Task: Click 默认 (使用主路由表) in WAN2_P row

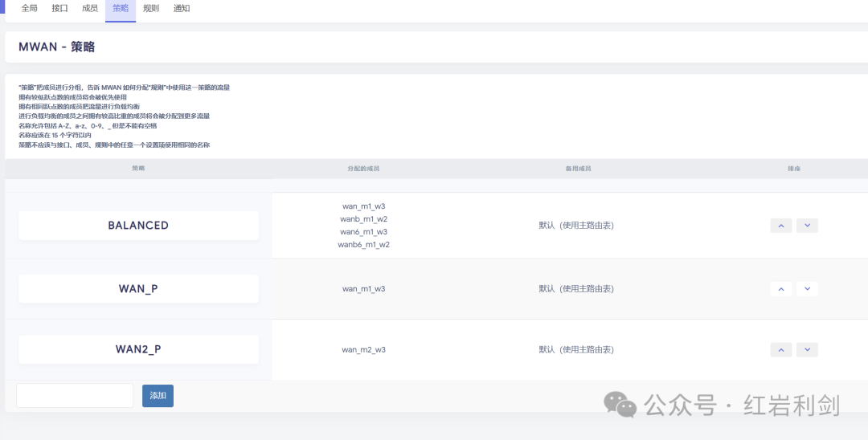Action: [576, 350]
